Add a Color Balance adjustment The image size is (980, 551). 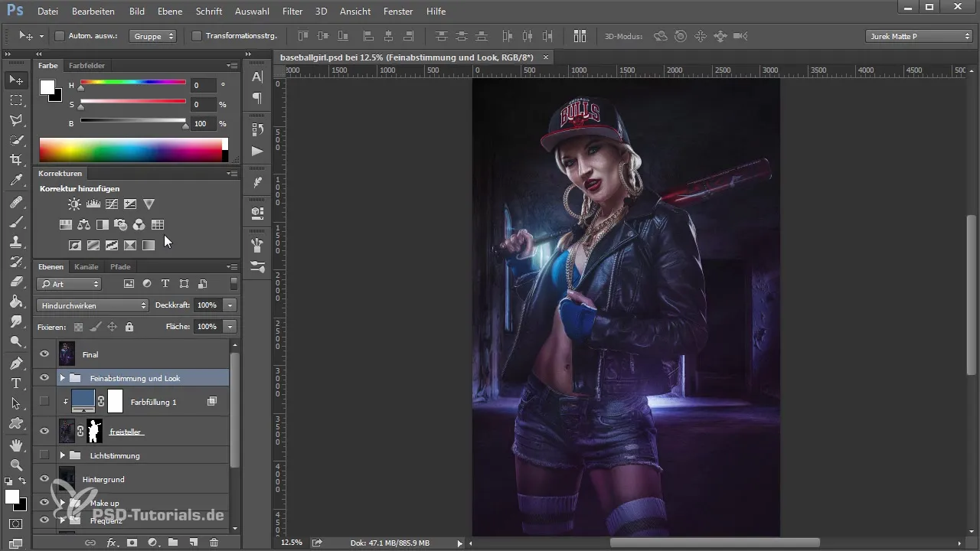[84, 225]
